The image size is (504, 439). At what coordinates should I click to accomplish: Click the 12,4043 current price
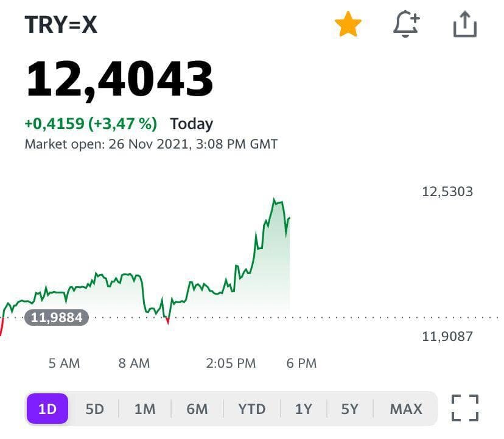[119, 80]
